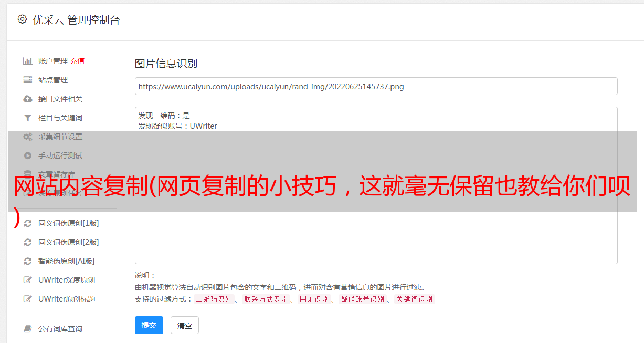Open 智能伪原创[AI版] tool

point(67,261)
